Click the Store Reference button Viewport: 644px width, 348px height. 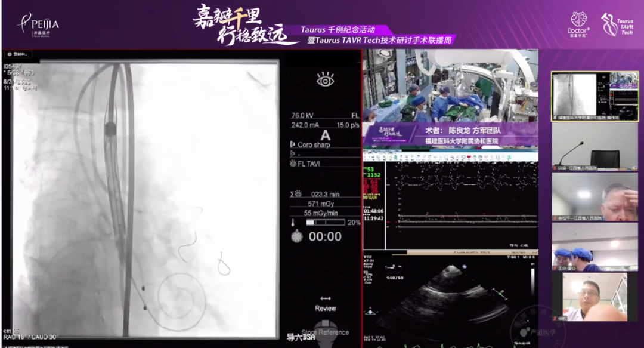325,332
